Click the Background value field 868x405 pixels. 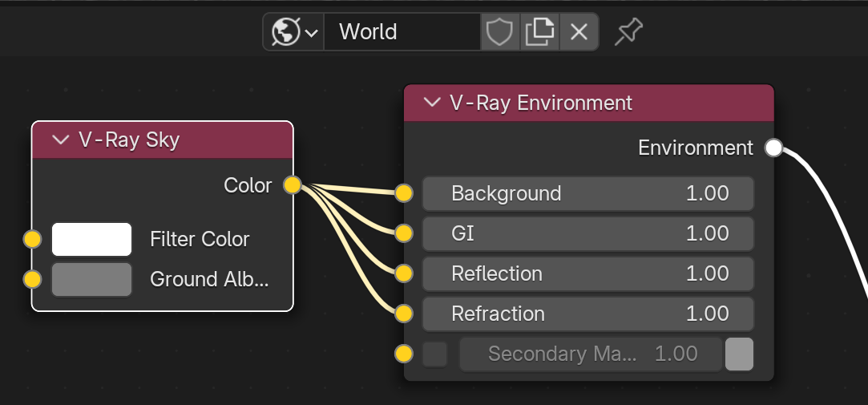pos(588,193)
